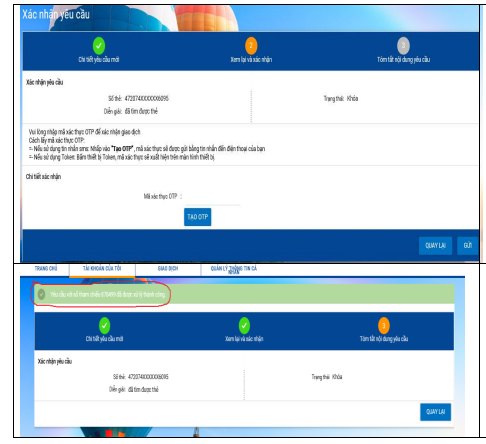Focus the 'Mã xác thực OTP' input field
The image size is (486, 444).
(x=213, y=198)
